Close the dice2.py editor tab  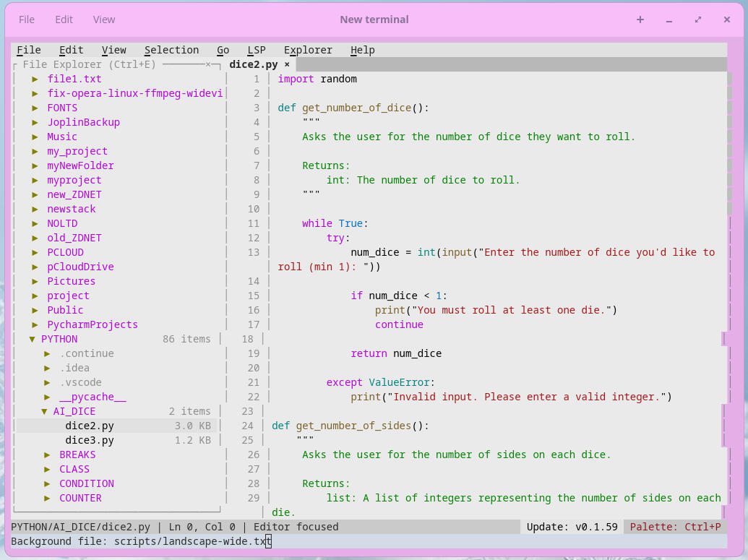pyautogui.click(x=287, y=64)
